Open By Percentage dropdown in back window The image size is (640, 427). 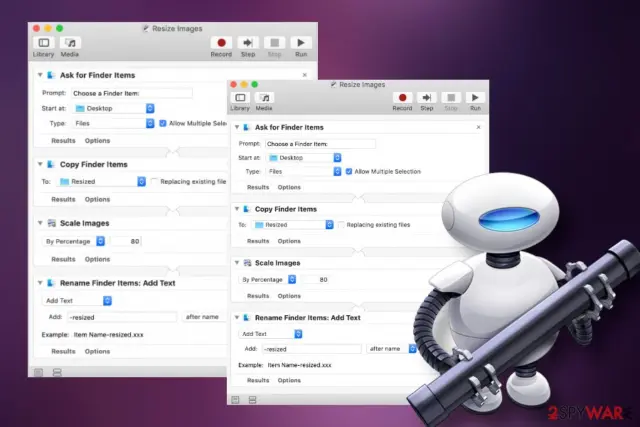[73, 241]
